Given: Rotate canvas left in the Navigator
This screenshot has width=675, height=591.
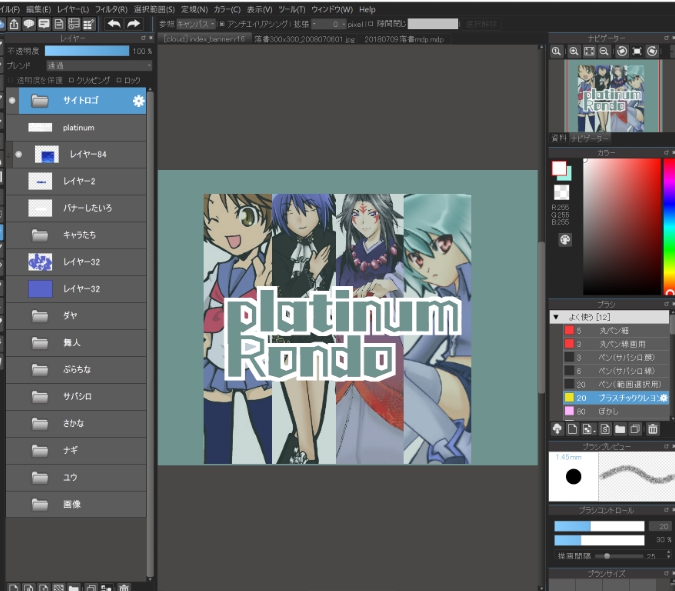Looking at the screenshot, I should pyautogui.click(x=622, y=52).
